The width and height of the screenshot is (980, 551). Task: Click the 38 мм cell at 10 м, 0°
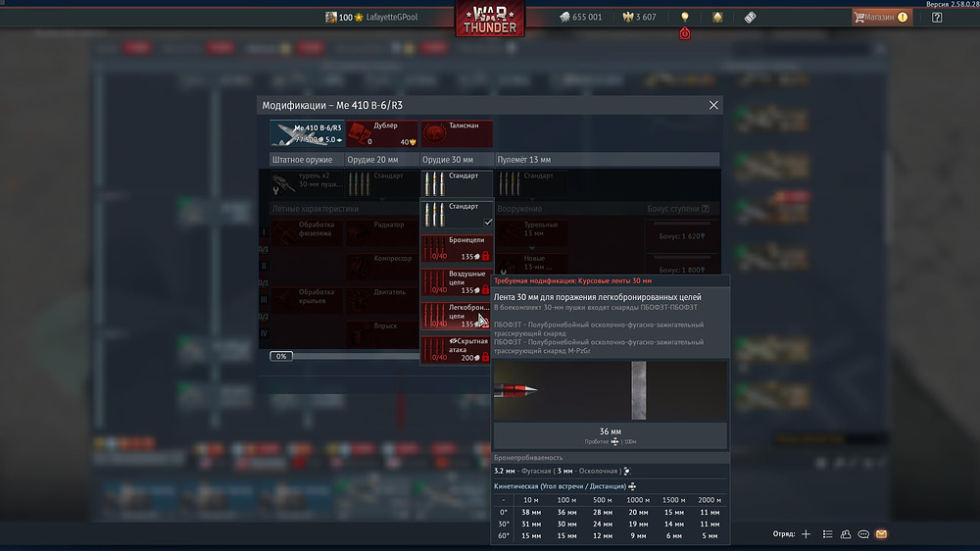531,512
